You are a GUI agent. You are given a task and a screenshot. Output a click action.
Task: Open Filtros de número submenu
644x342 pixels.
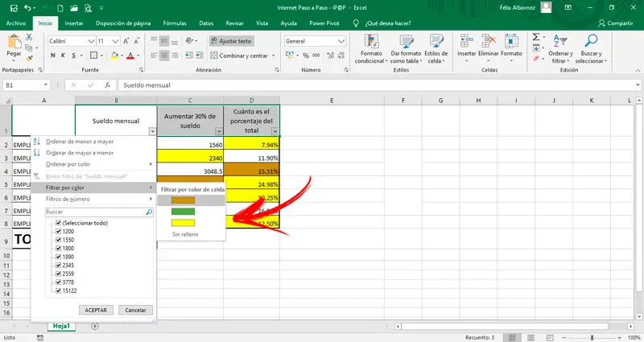point(93,199)
